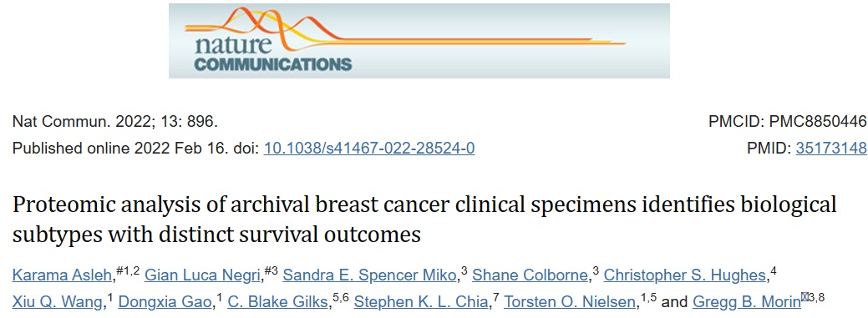The width and height of the screenshot is (868, 318).
Task: Click Shane Colborne author name
Action: tap(530, 275)
